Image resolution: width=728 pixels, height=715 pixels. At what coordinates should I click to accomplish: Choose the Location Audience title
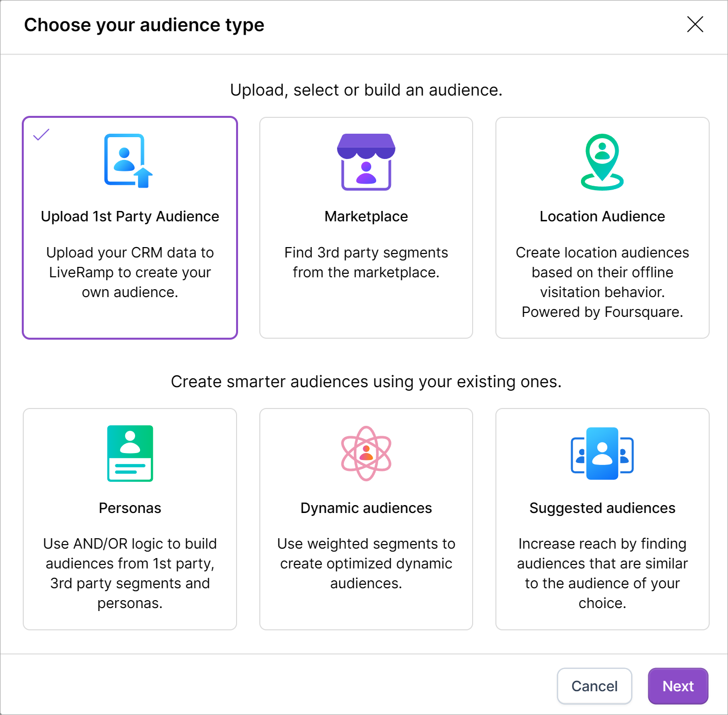pos(602,216)
